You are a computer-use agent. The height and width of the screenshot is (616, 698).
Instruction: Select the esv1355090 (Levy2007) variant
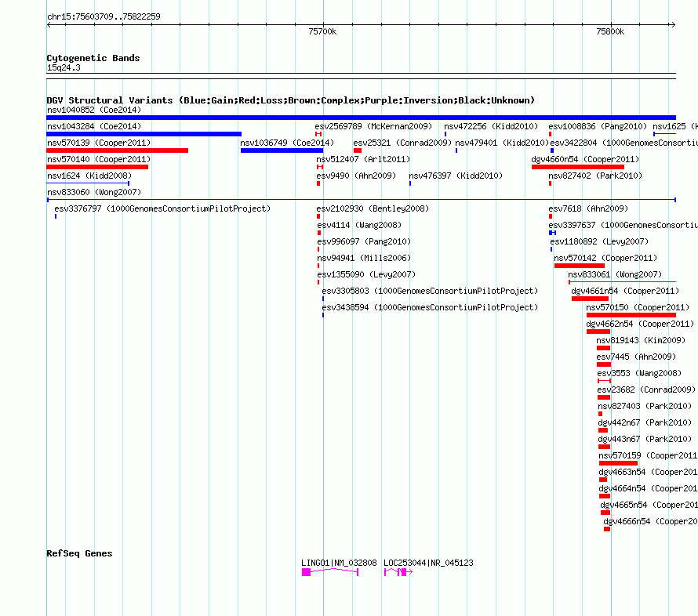coord(366,274)
